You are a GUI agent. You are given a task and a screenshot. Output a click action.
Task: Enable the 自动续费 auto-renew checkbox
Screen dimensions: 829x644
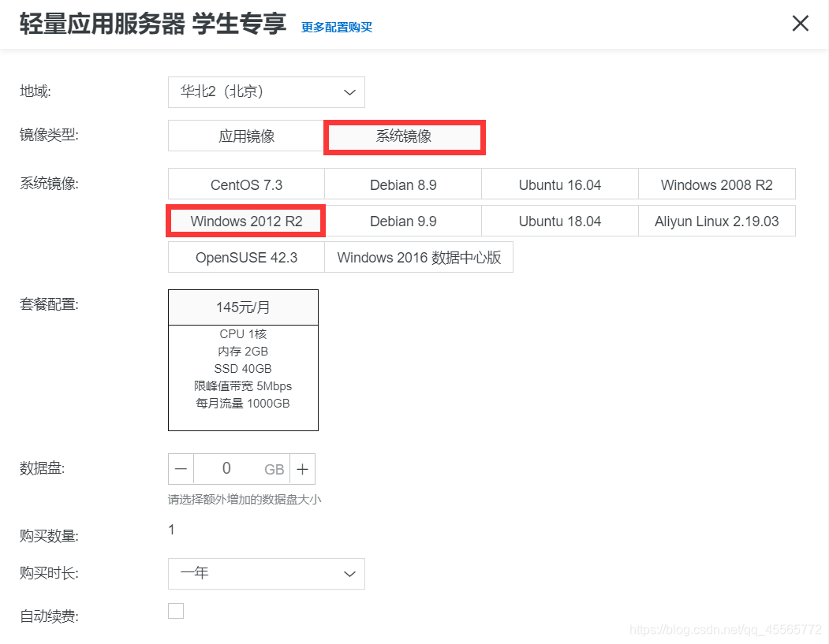click(x=176, y=611)
